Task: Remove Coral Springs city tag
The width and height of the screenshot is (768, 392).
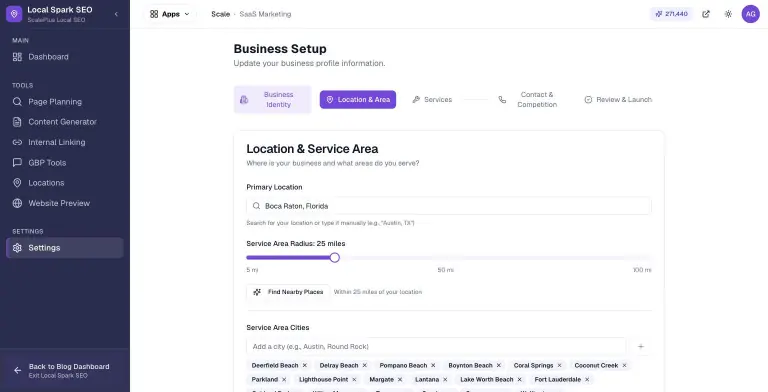Action: coord(559,366)
